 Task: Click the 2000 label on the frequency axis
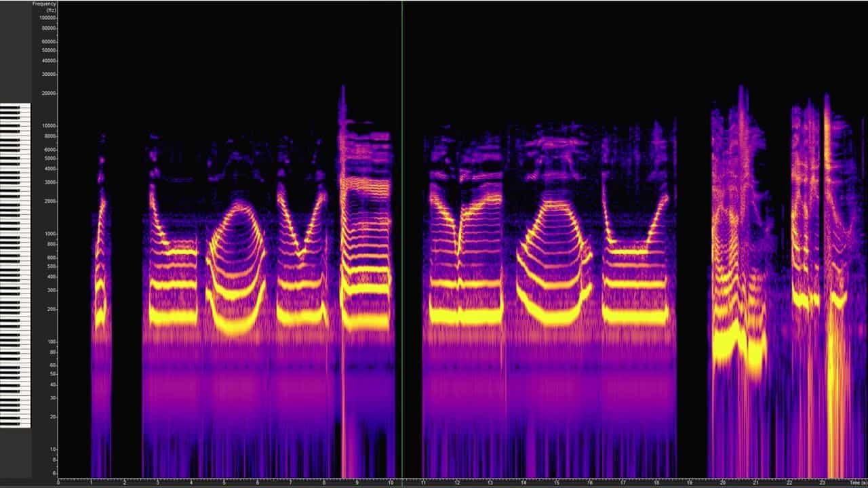point(50,202)
